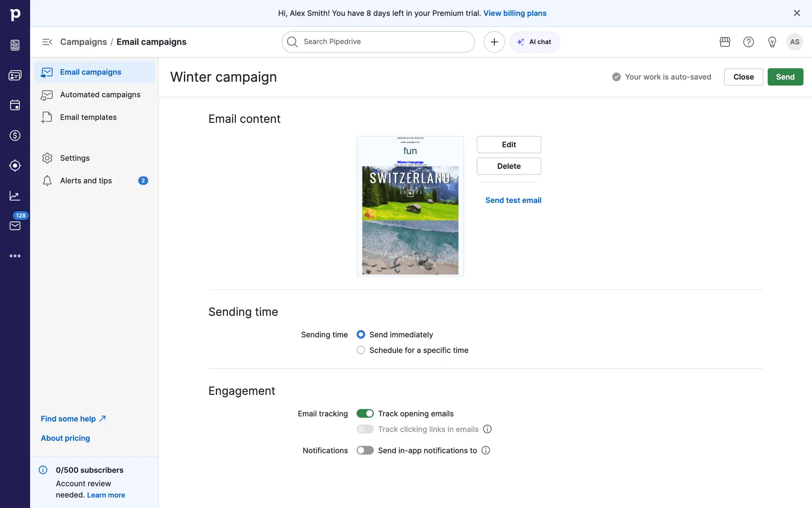Collapse the sidebar navigation menu

[47, 42]
